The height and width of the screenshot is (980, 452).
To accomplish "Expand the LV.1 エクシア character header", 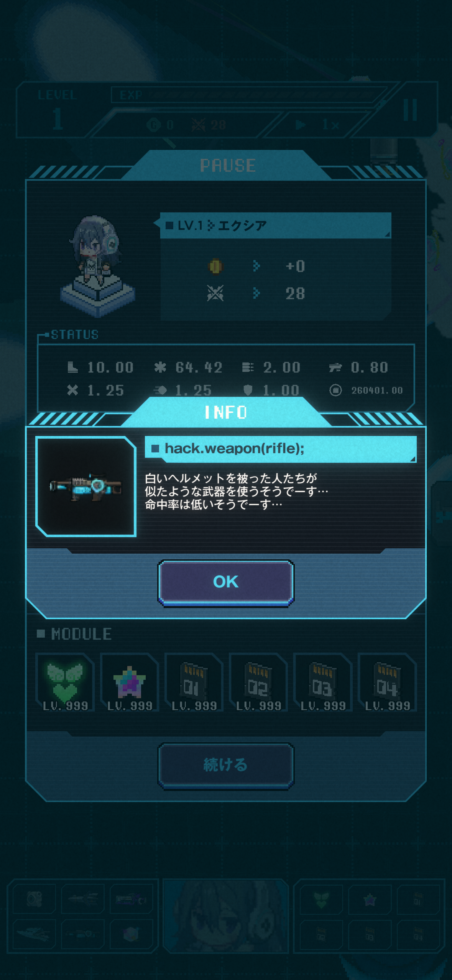I will (276, 225).
